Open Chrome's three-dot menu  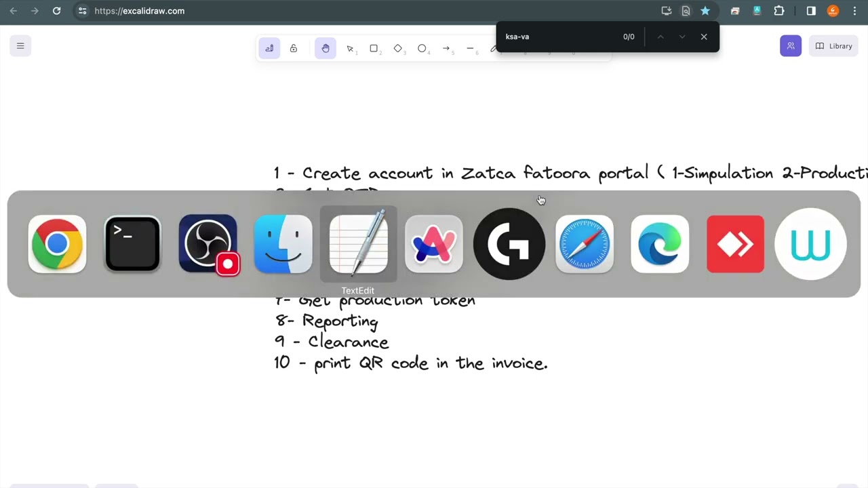tap(854, 11)
